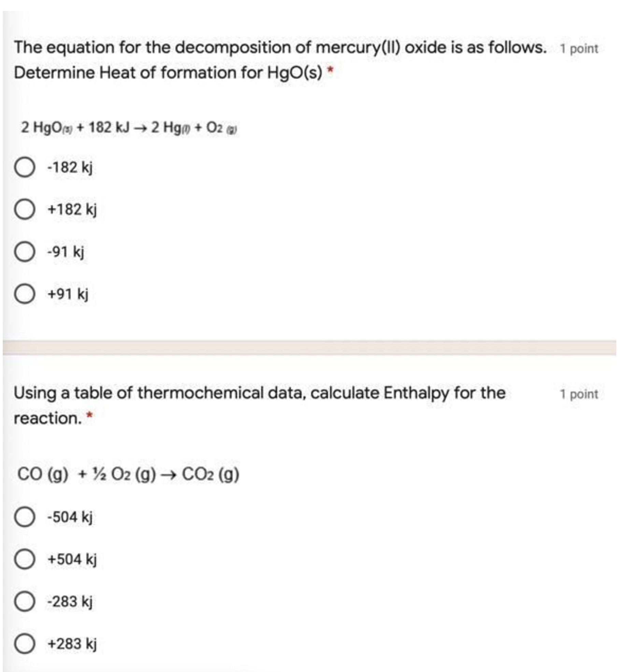
Task: Click the 'Using a table of thermochemical data' heading
Action: [x=259, y=393]
